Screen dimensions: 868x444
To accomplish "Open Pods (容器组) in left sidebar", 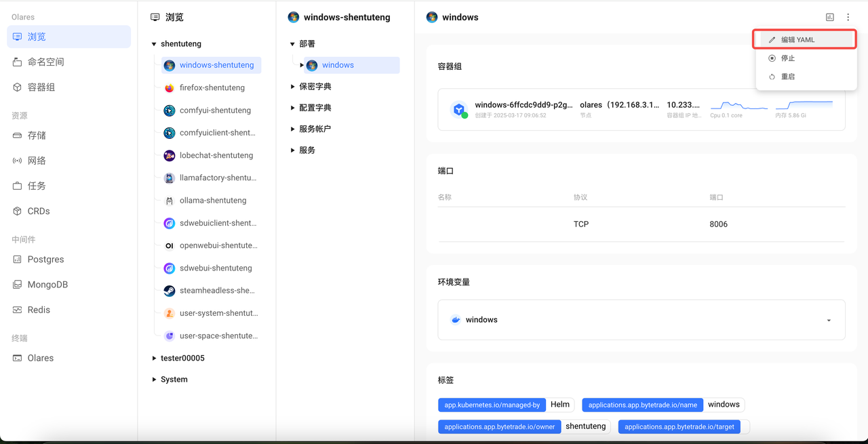I will [68, 87].
